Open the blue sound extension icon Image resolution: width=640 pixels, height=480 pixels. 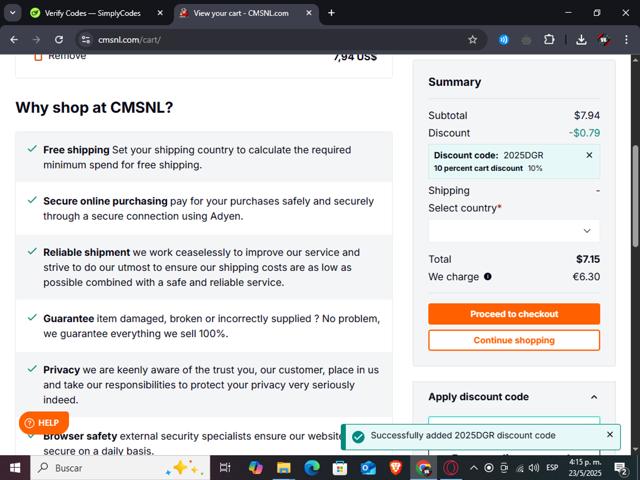(x=504, y=40)
